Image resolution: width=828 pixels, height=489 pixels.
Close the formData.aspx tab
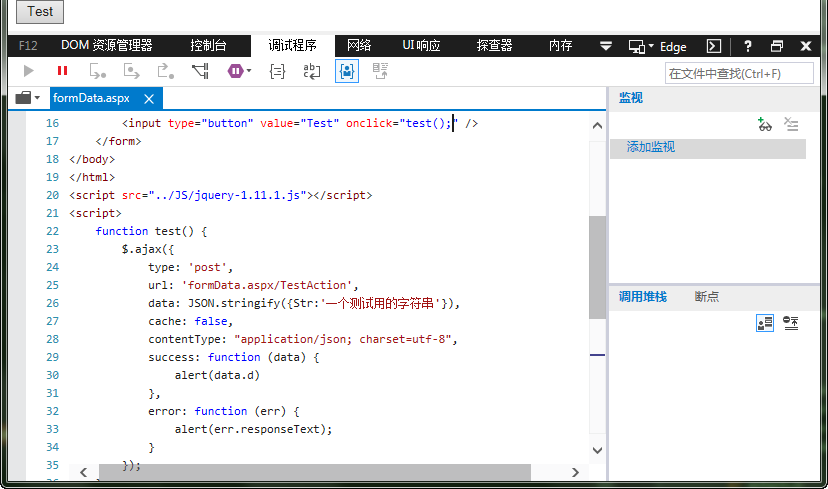(149, 99)
